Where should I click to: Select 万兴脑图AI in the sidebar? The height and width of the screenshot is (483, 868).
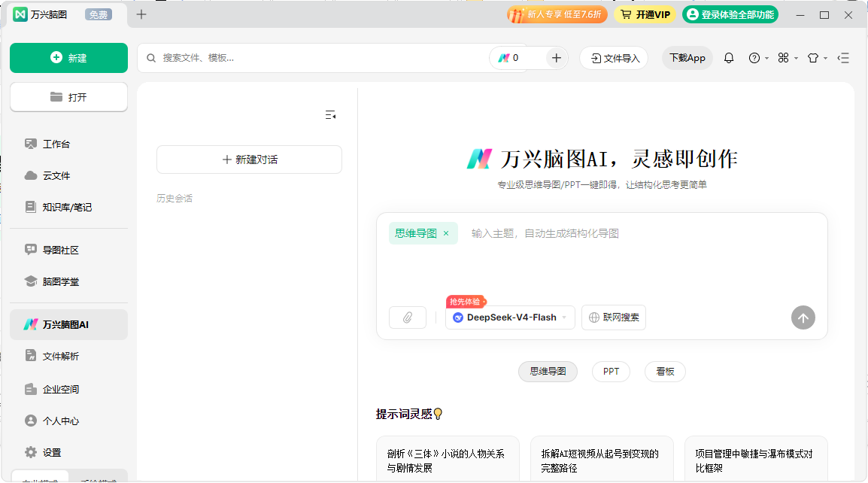68,324
